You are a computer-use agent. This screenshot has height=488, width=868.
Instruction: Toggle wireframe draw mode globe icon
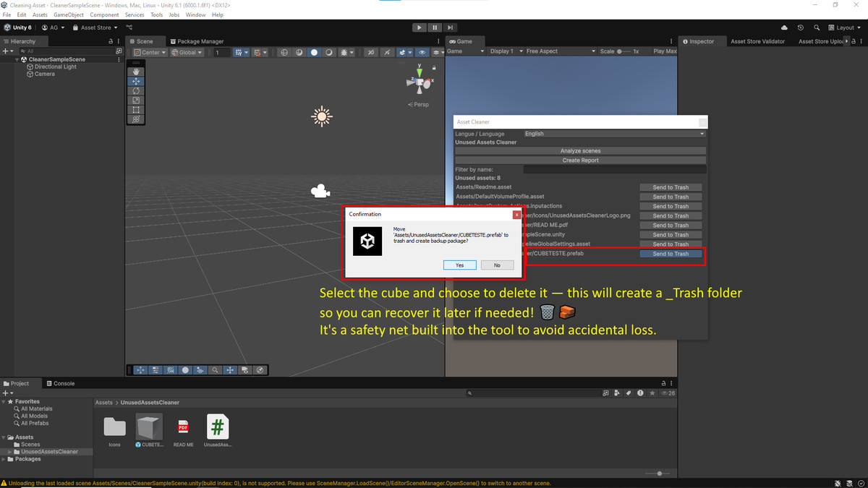tap(284, 52)
